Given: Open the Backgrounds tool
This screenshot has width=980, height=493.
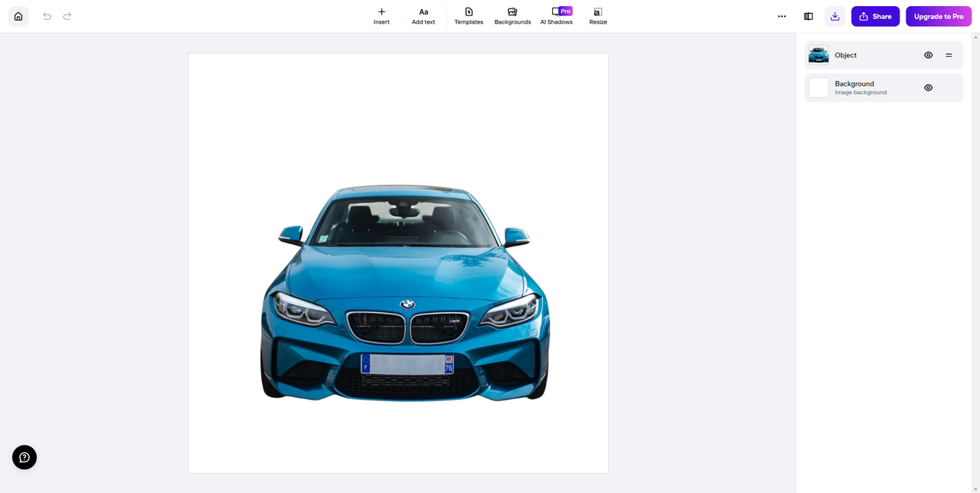Looking at the screenshot, I should [512, 16].
